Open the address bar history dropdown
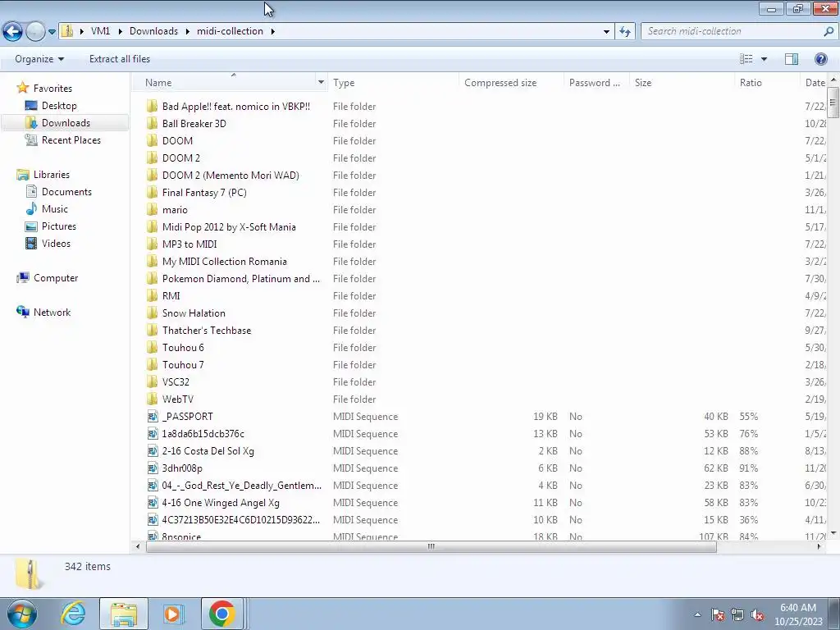 pyautogui.click(x=606, y=32)
